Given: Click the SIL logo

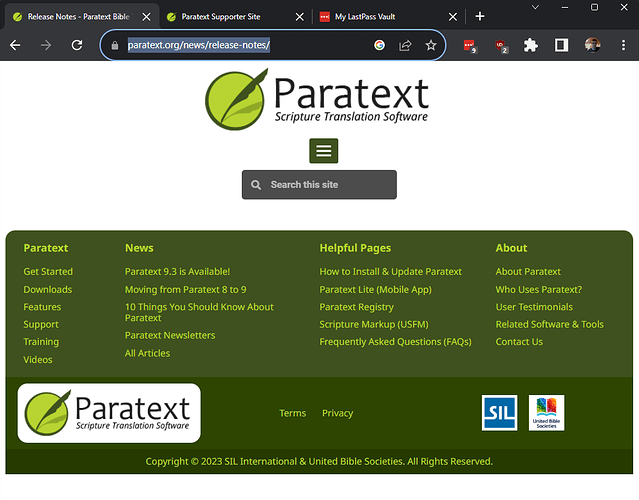Looking at the screenshot, I should (499, 413).
